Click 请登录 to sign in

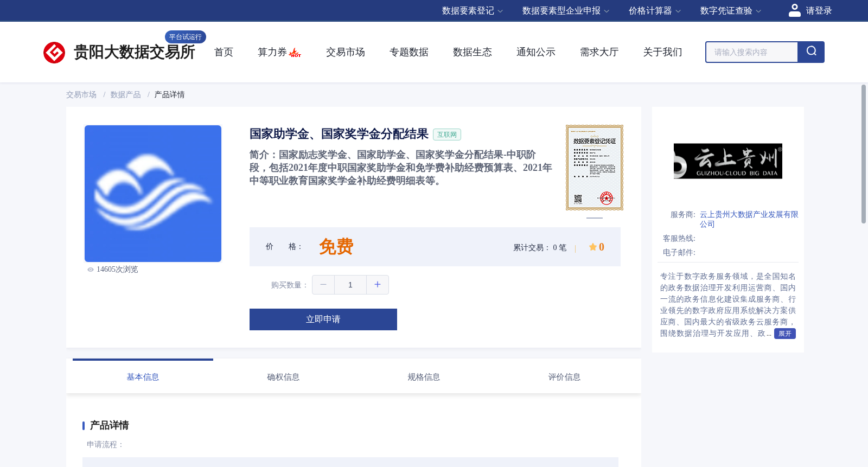coord(819,11)
